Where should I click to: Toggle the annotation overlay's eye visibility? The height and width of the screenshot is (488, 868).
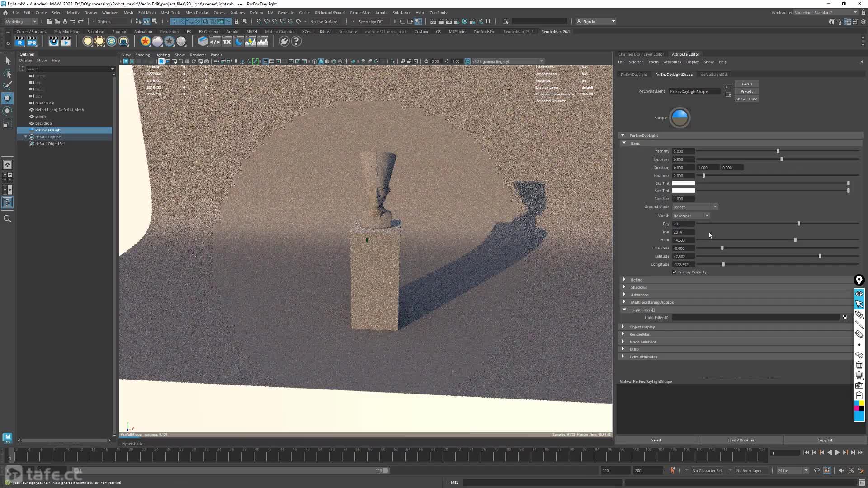859,294
